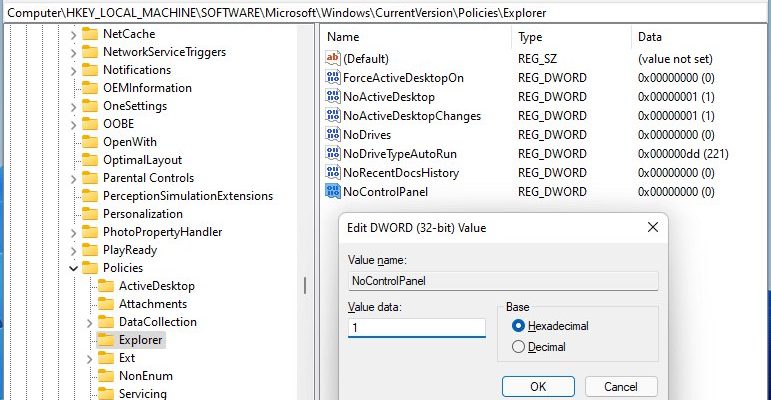This screenshot has height=400, width=771.
Task: Click the (Default) string value icon
Action: [333, 58]
